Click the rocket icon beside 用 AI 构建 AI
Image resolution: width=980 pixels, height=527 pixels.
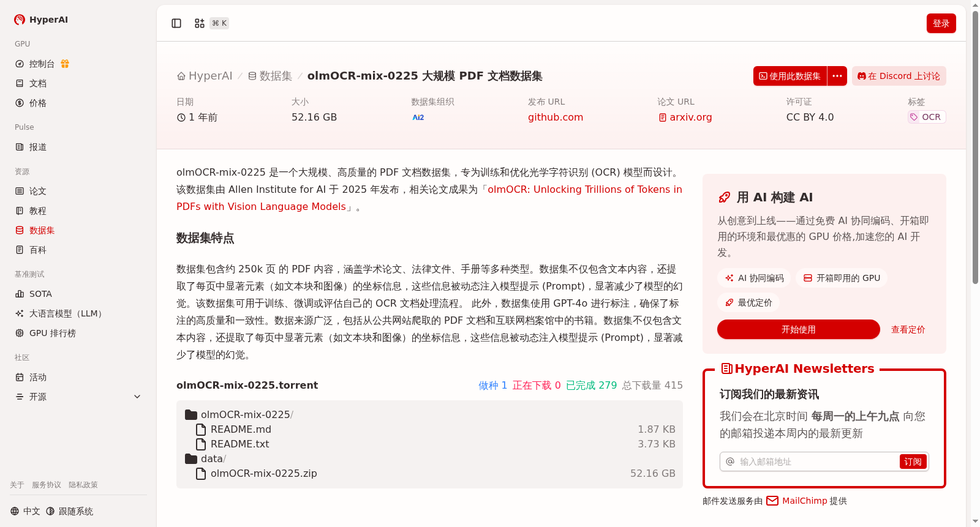(724, 197)
